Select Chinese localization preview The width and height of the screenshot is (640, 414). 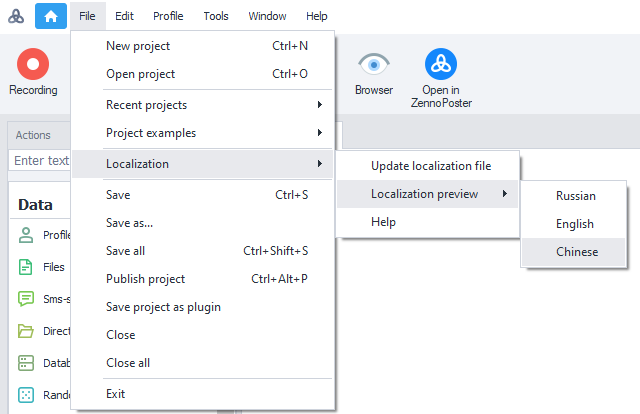pyautogui.click(x=577, y=252)
